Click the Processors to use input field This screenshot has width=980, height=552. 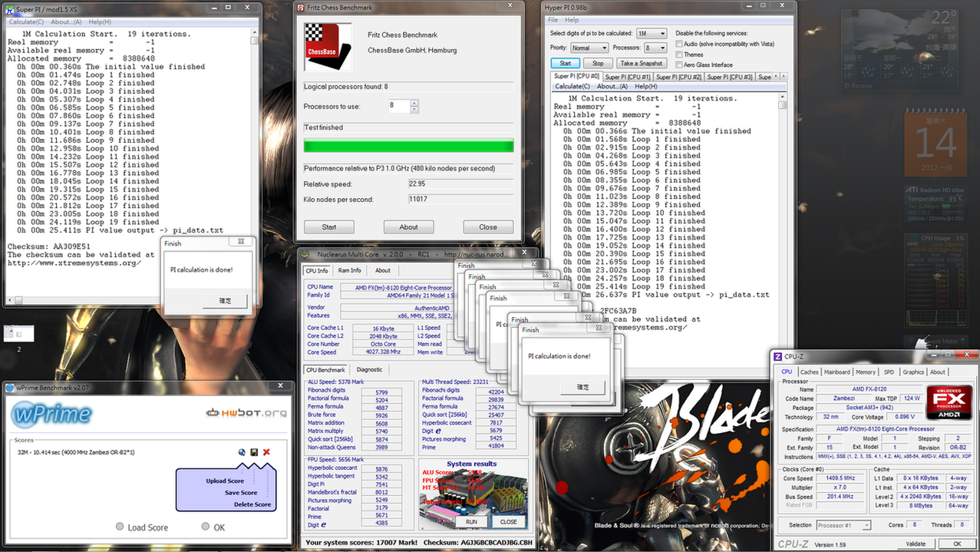coord(399,107)
